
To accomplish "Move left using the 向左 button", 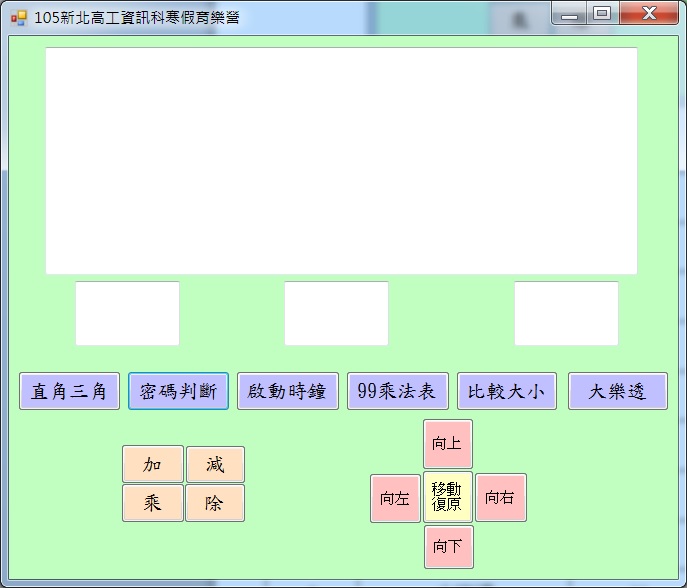I will pyautogui.click(x=395, y=498).
